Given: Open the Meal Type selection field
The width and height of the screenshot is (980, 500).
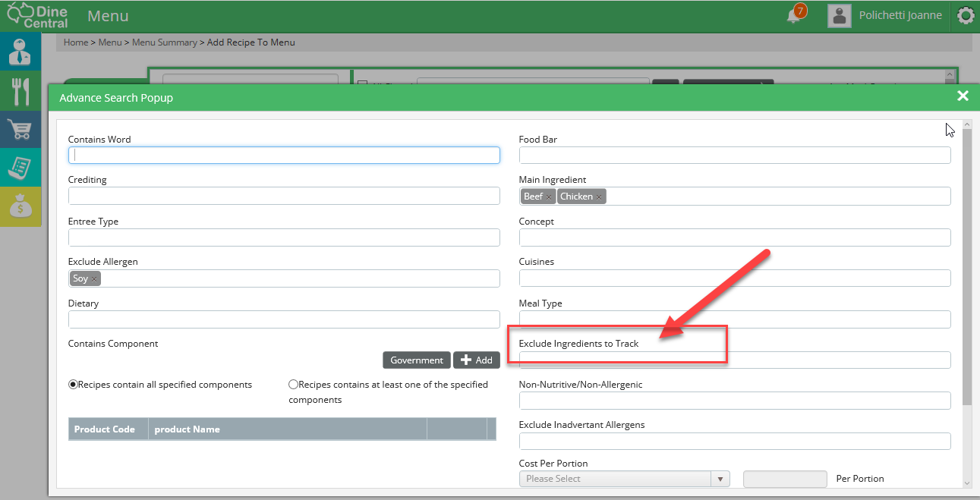Looking at the screenshot, I should [734, 319].
